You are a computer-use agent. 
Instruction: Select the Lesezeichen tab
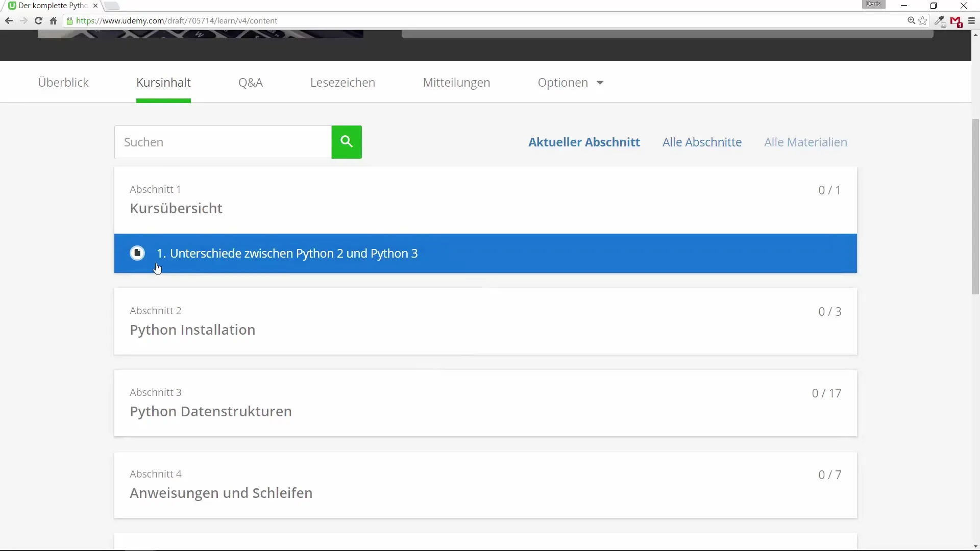342,83
